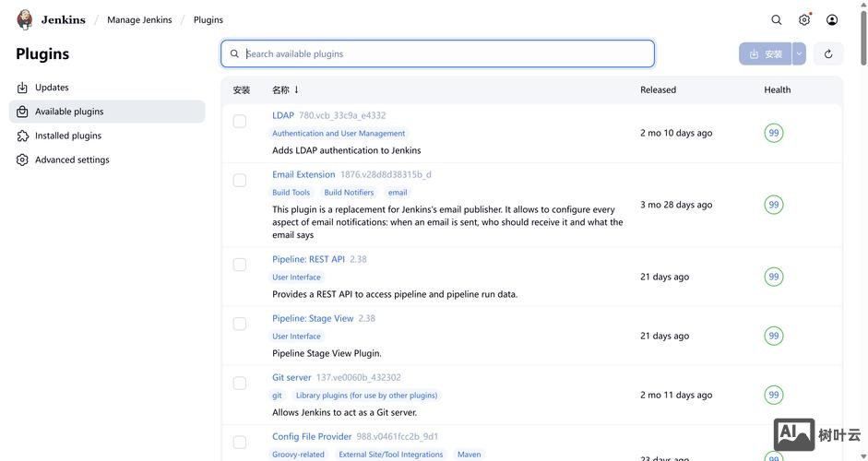The image size is (868, 461).
Task: Click the Config File Provider plugin link
Action: click(x=312, y=436)
